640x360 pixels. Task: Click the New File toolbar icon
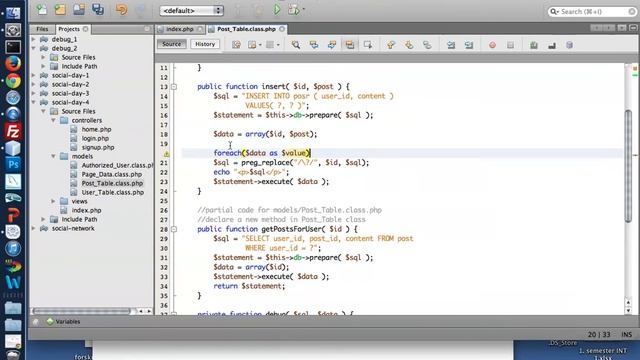click(42, 9)
